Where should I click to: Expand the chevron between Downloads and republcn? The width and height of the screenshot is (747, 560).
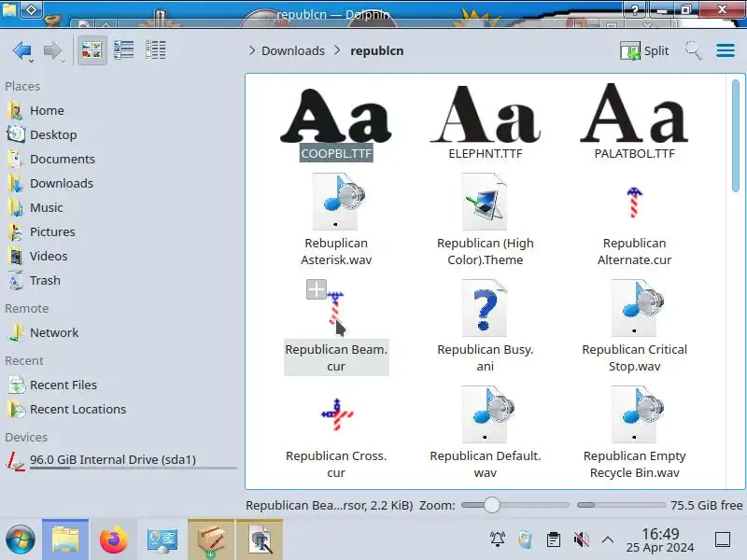tap(337, 50)
